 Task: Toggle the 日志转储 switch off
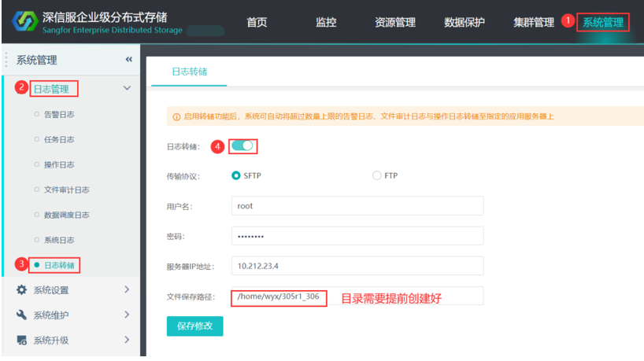point(242,146)
